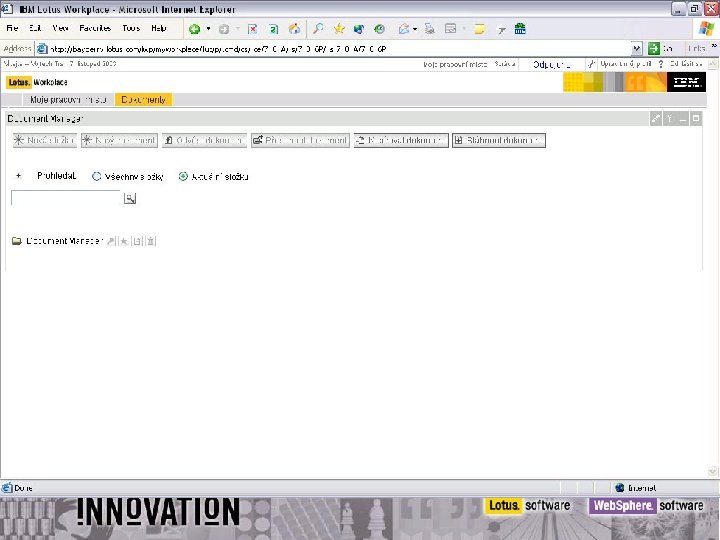Image resolution: width=720 pixels, height=540 pixels.
Task: Click the green Go arrow button
Action: coord(653,48)
